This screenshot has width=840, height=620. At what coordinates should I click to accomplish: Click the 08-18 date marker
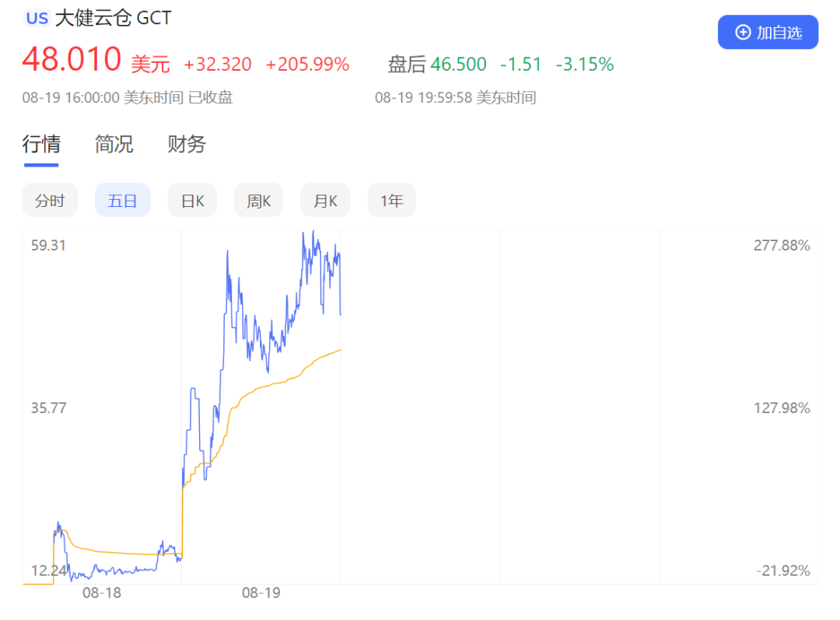click(102, 593)
